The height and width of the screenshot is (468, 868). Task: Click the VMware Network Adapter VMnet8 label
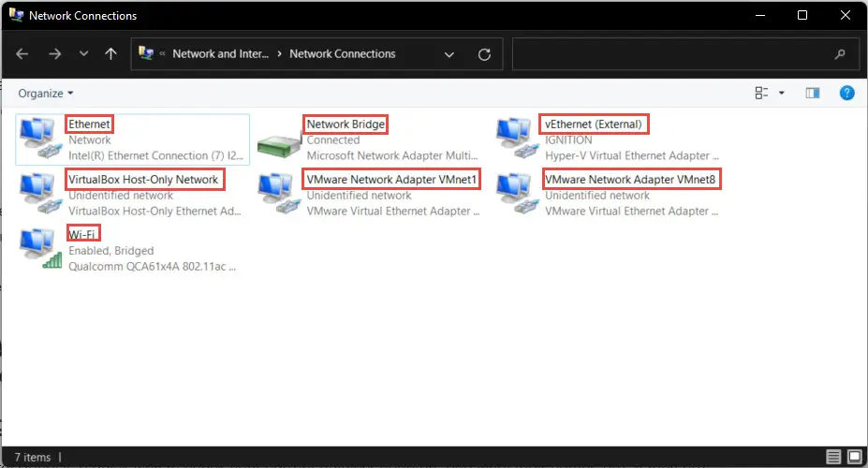[x=630, y=179]
